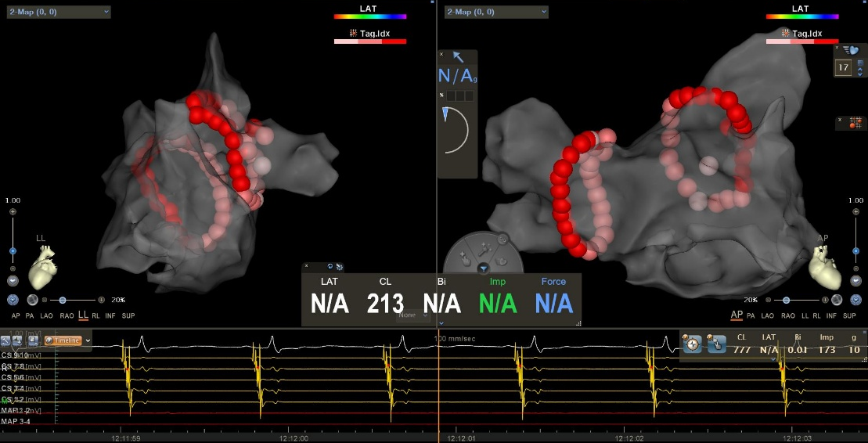Switch the left view to LAO

(x=47, y=315)
